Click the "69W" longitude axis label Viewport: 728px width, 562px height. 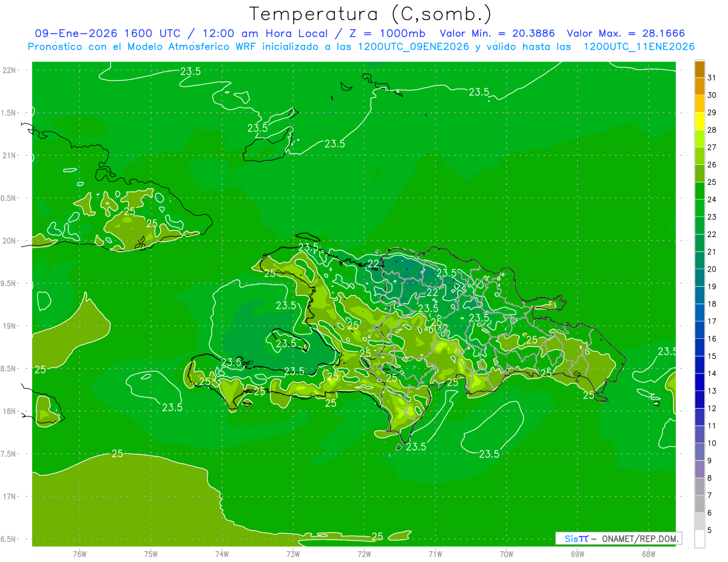[x=578, y=554]
